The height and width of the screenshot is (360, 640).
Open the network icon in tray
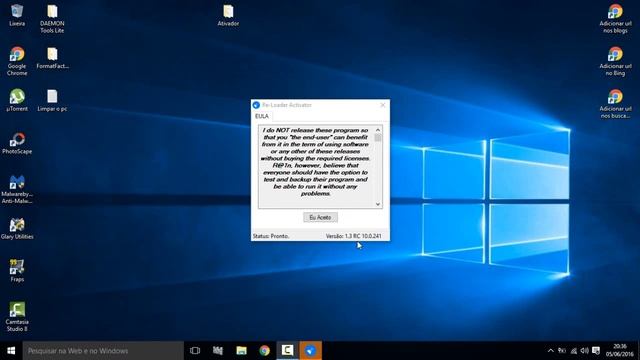coord(573,351)
